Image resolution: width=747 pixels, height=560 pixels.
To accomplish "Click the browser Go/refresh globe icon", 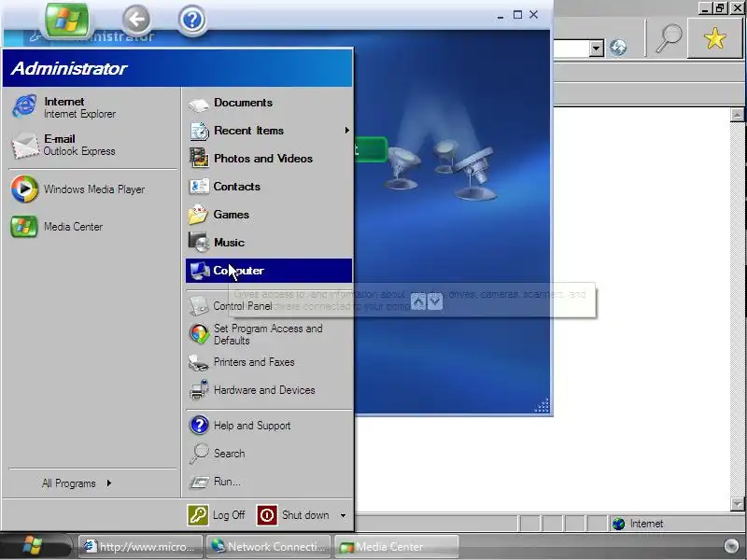I will pos(618,48).
